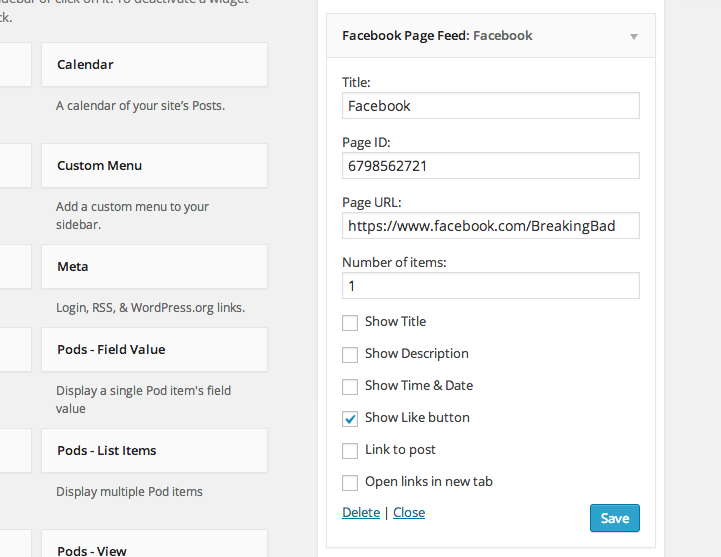The width and height of the screenshot is (721, 557).
Task: Click 'Login, RSS, & WordPress.org links.' text
Action: point(150,308)
